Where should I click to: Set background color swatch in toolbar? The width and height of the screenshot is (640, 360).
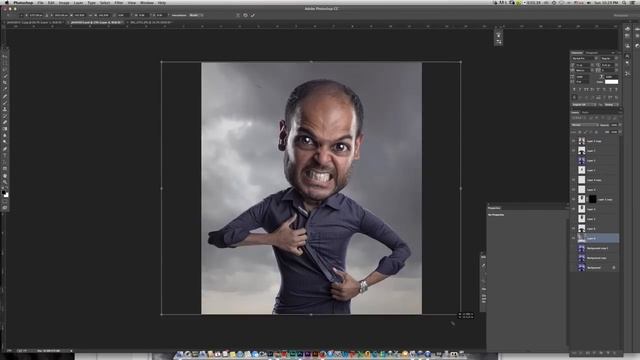[x=7, y=195]
